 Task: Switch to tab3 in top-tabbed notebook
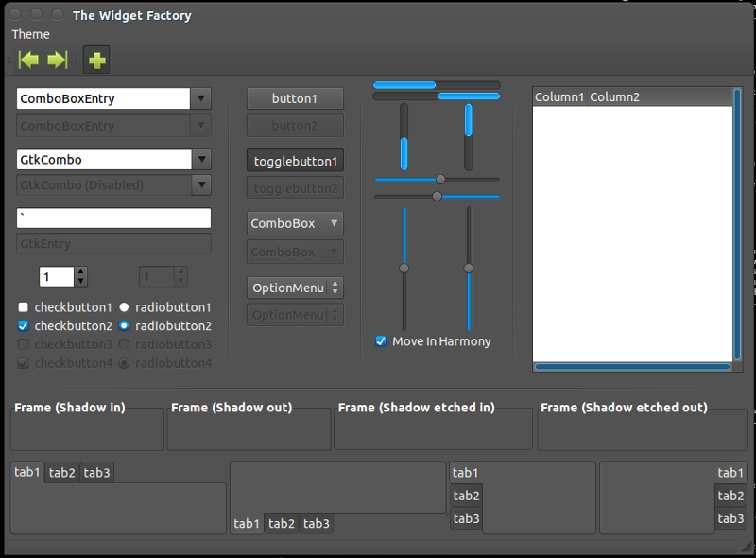pos(97,473)
